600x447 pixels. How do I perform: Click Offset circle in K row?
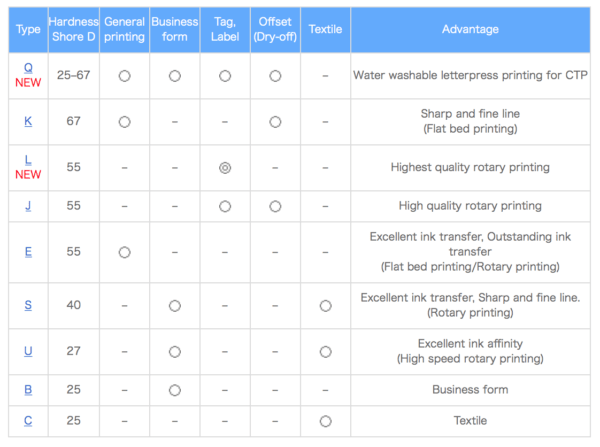(275, 122)
